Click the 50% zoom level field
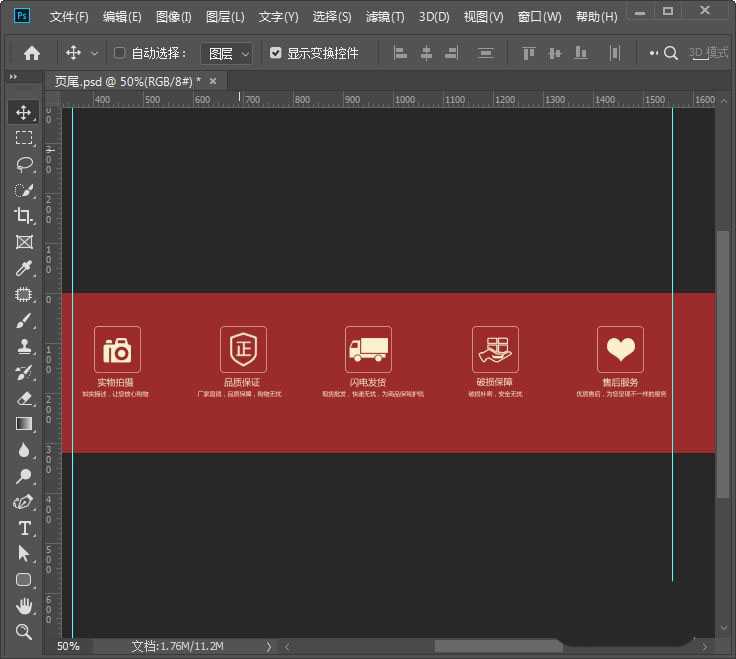 click(x=68, y=647)
